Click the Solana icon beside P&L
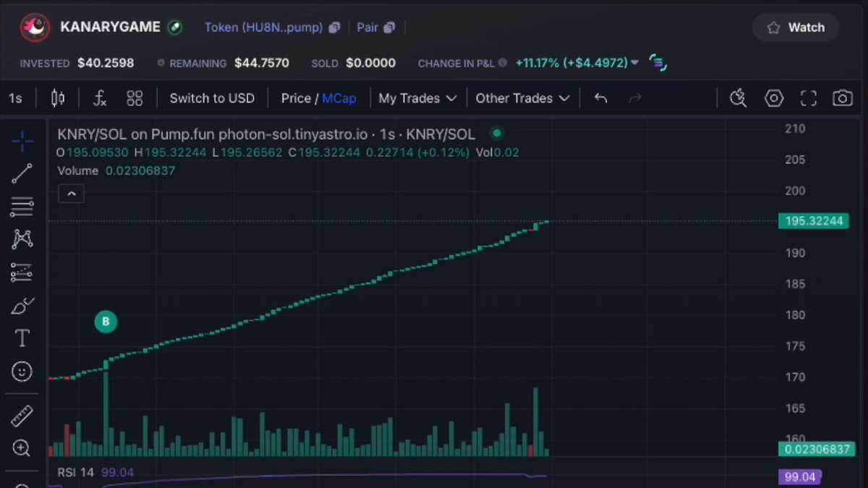 [657, 63]
